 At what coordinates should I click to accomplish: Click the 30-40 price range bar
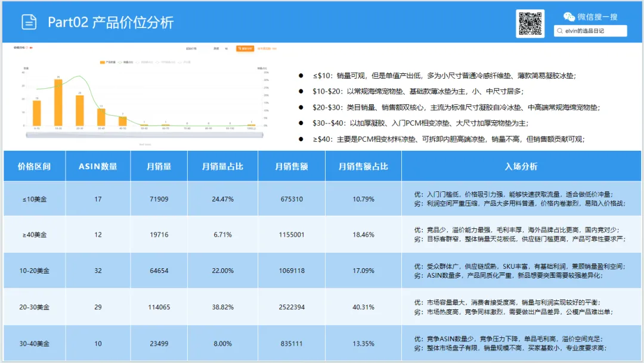[x=101, y=117]
